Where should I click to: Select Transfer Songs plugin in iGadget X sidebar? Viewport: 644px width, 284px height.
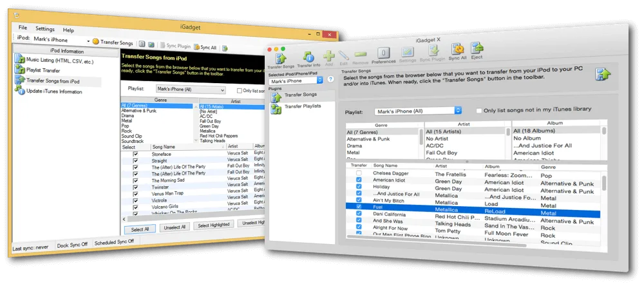302,96
